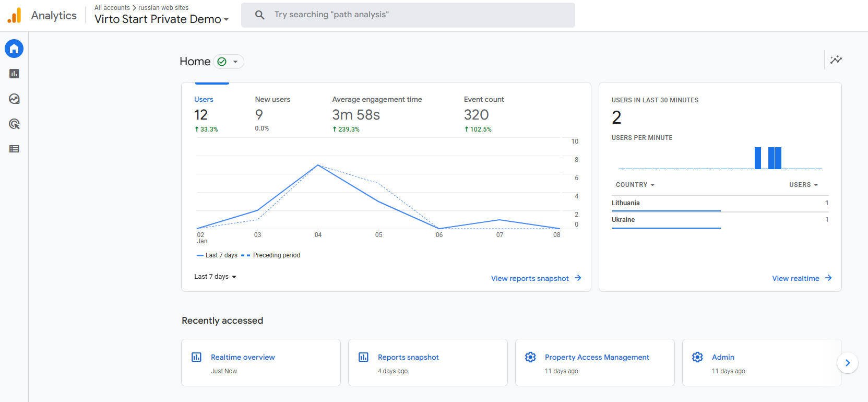Click the Admin gear icon
This screenshot has width=868, height=402.
(x=697, y=357)
